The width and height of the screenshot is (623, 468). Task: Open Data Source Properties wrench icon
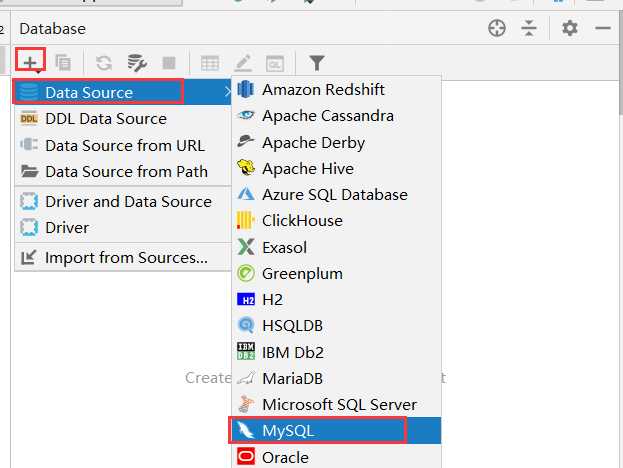tap(137, 63)
